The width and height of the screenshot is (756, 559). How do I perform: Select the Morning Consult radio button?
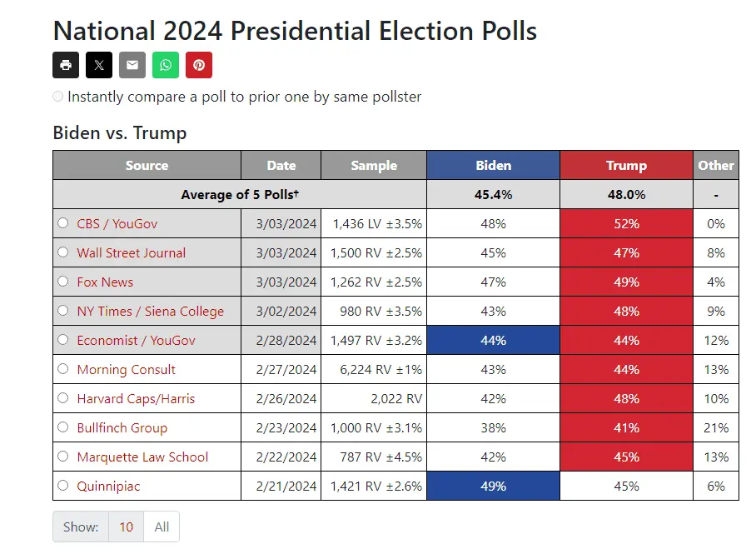coord(63,369)
